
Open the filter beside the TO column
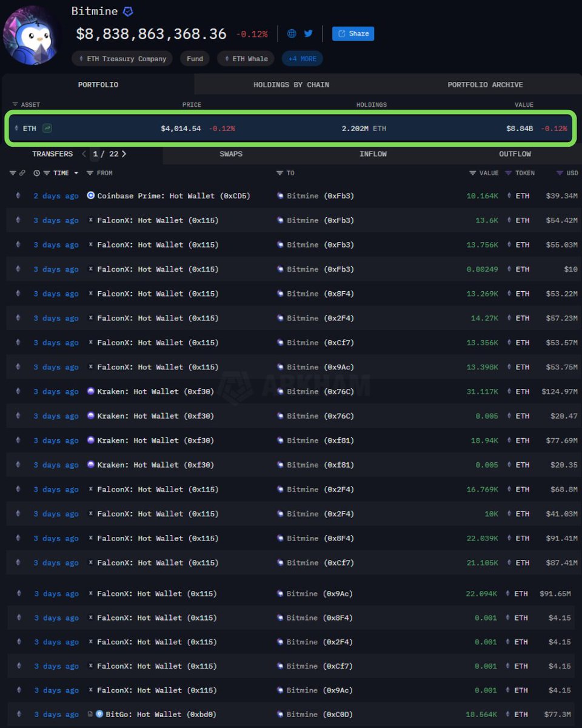(x=279, y=174)
